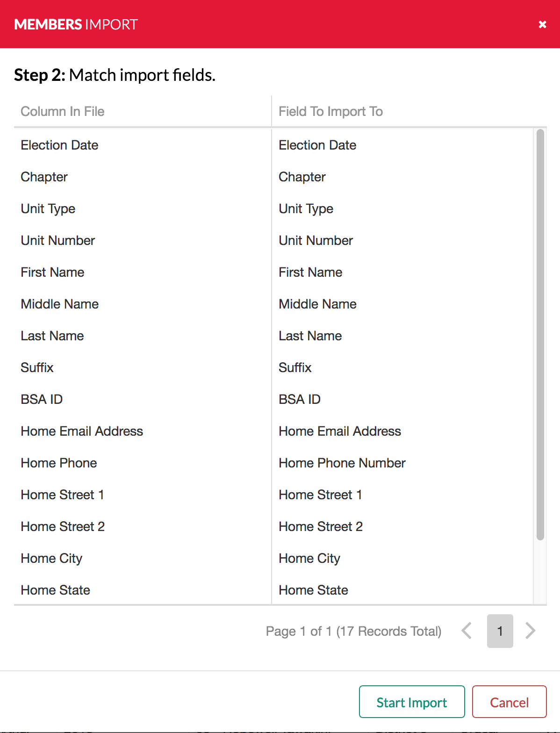Select the Home Street 2 import field
Viewport: 560px width, 733px height.
[321, 527]
